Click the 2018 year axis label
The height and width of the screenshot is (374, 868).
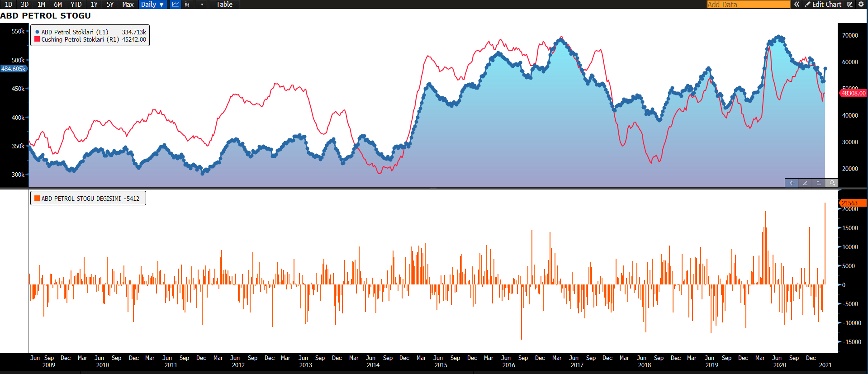644,365
